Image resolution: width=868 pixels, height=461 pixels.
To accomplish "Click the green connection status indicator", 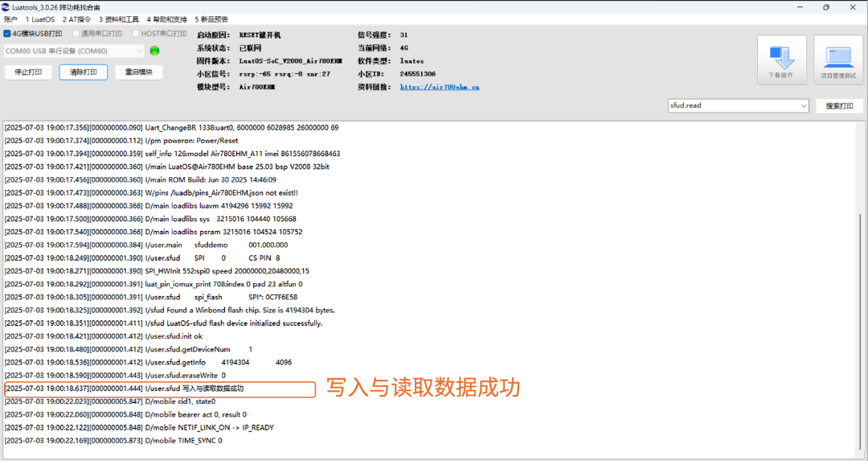I will tap(155, 51).
